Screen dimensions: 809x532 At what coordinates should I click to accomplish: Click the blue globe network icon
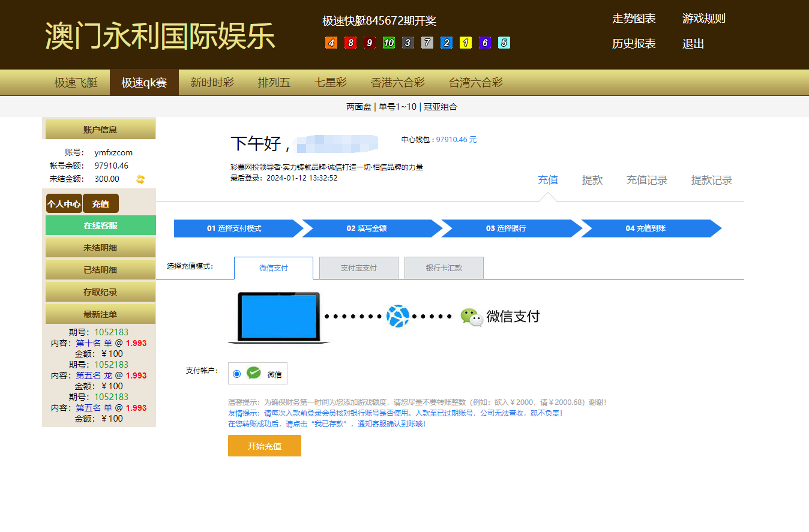[x=397, y=316]
